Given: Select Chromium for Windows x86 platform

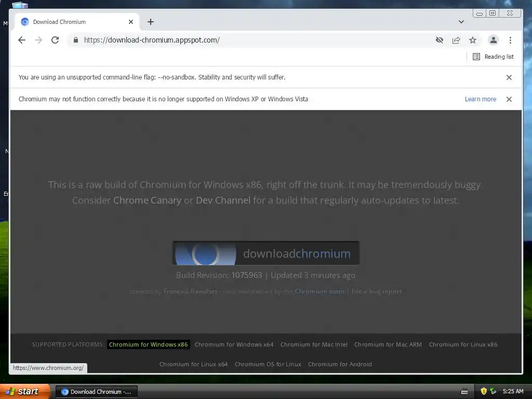Looking at the screenshot, I should click(148, 344).
